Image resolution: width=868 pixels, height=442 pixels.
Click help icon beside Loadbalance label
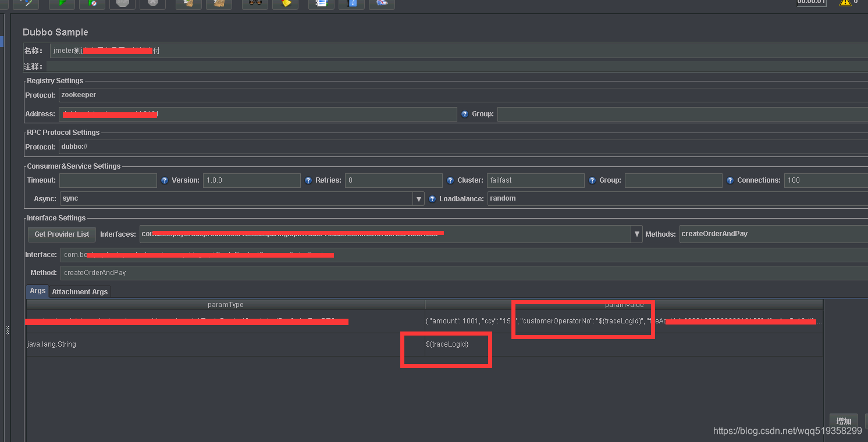click(x=432, y=199)
